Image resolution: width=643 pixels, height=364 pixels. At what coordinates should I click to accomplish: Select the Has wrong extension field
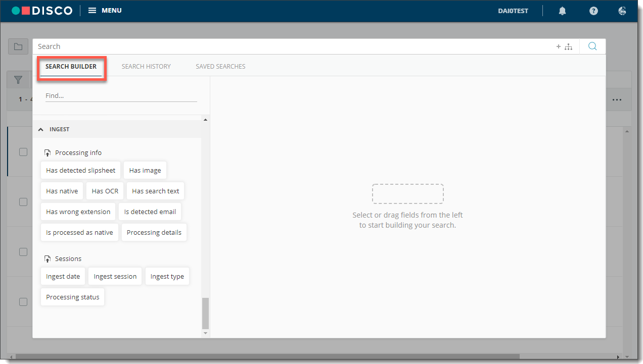coord(78,212)
